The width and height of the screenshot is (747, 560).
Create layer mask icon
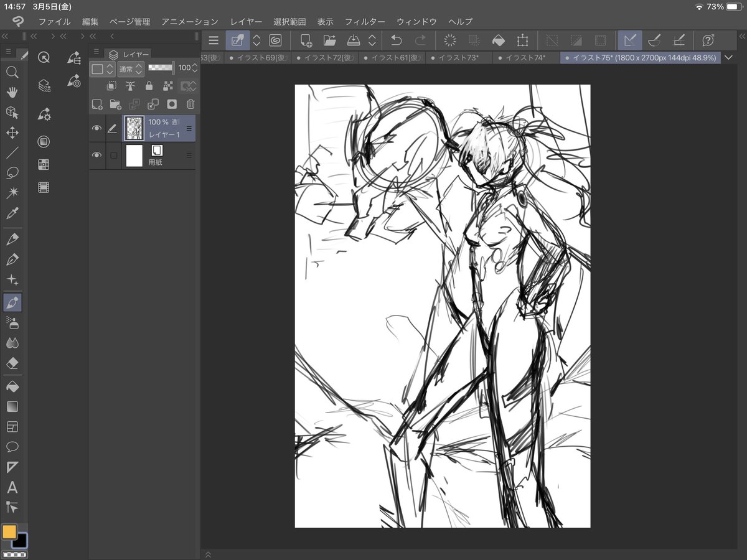click(x=172, y=104)
